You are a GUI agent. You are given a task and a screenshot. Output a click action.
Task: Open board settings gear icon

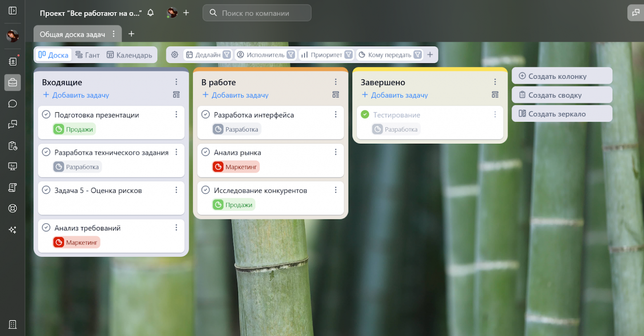(175, 54)
